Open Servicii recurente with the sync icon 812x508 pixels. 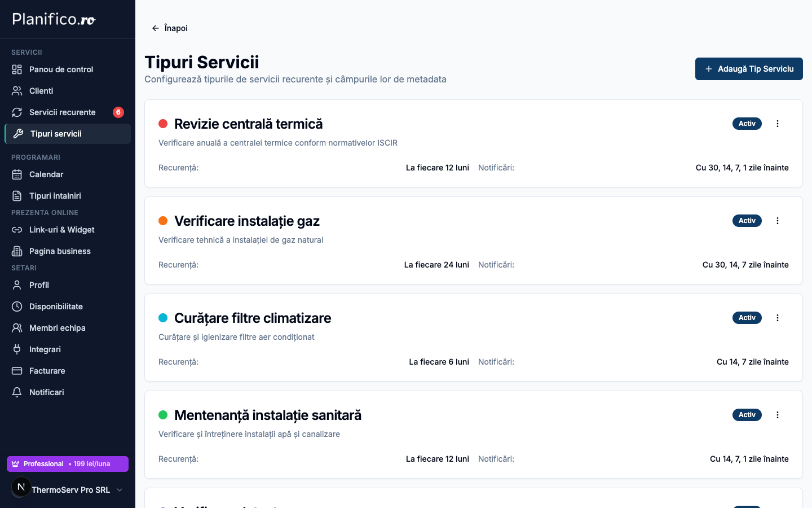[16, 112]
